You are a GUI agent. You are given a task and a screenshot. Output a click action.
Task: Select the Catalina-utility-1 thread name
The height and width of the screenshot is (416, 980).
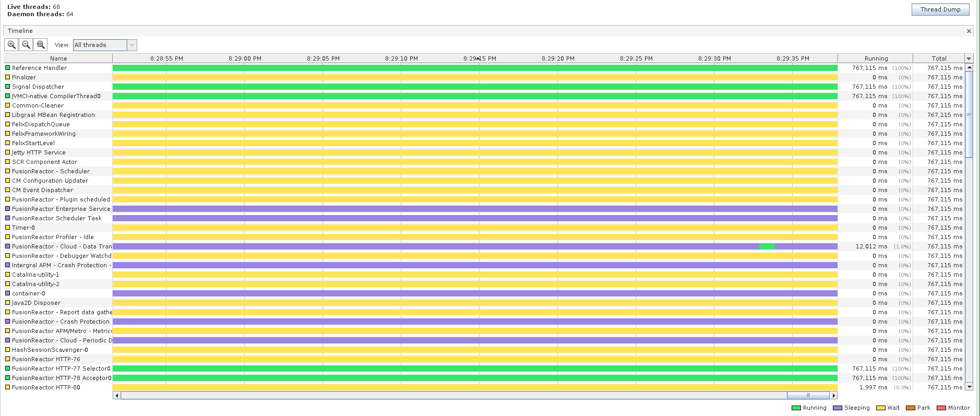[35, 275]
